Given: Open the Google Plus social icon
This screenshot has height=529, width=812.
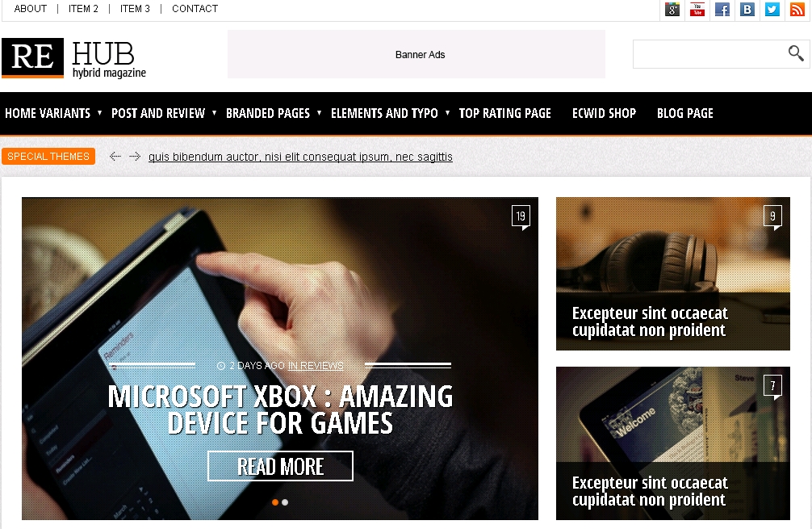Looking at the screenshot, I should 672,10.
